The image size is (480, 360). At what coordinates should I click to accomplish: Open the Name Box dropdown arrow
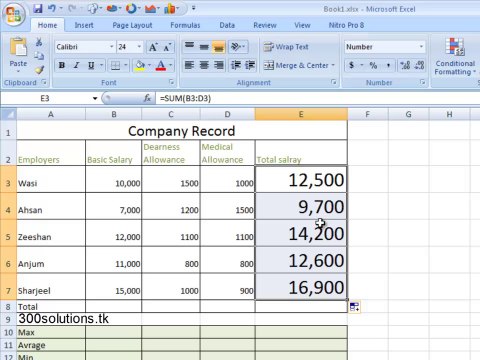(95, 98)
